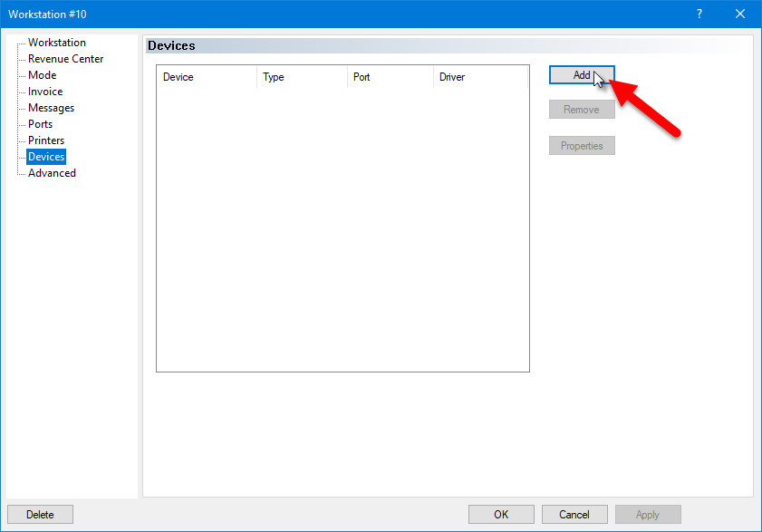
Task: Select Invoice in the left tree
Action: (45, 92)
